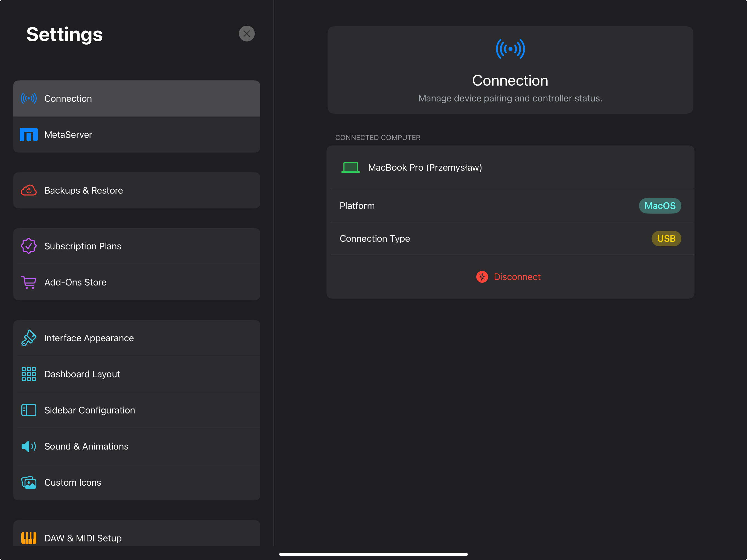Close the Settings panel
Screen dimensions: 747x560
coord(247,34)
